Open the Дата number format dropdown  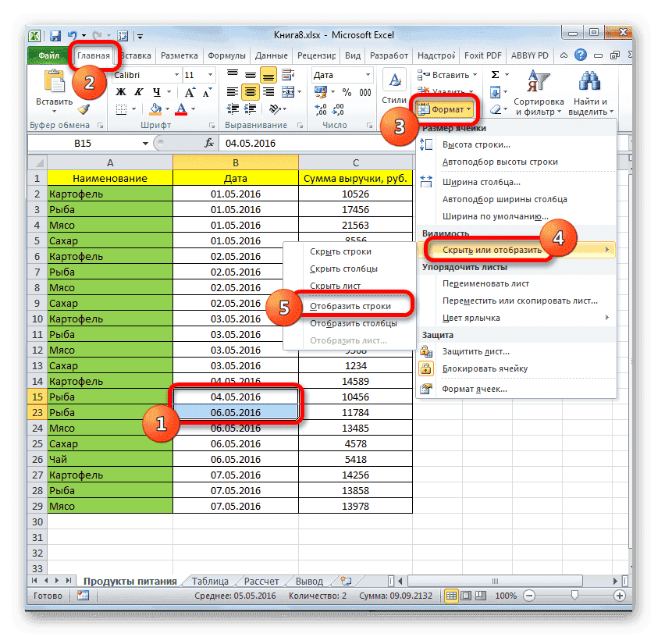[367, 75]
